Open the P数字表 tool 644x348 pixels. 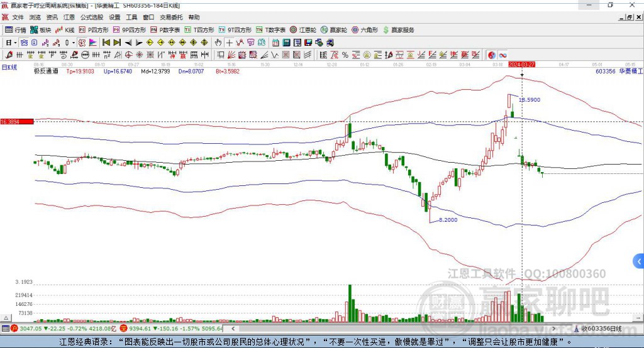(165, 30)
